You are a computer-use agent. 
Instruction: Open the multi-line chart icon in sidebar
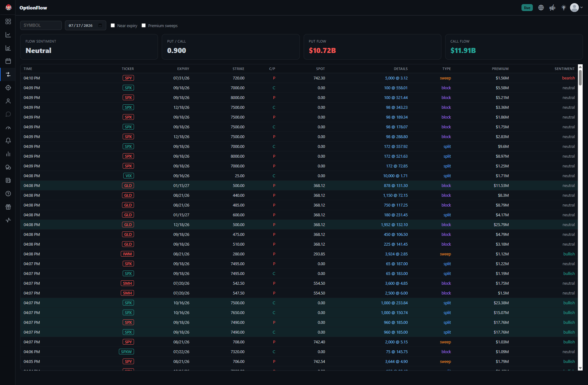(x=8, y=48)
